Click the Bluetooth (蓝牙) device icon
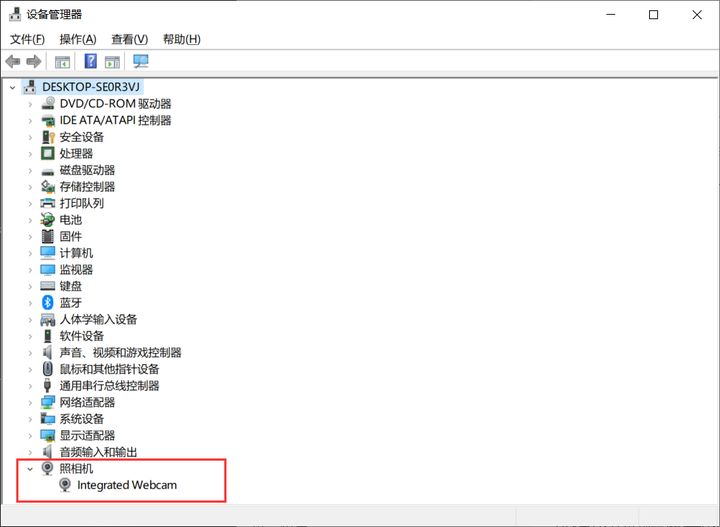This screenshot has width=720, height=527. pos(48,302)
